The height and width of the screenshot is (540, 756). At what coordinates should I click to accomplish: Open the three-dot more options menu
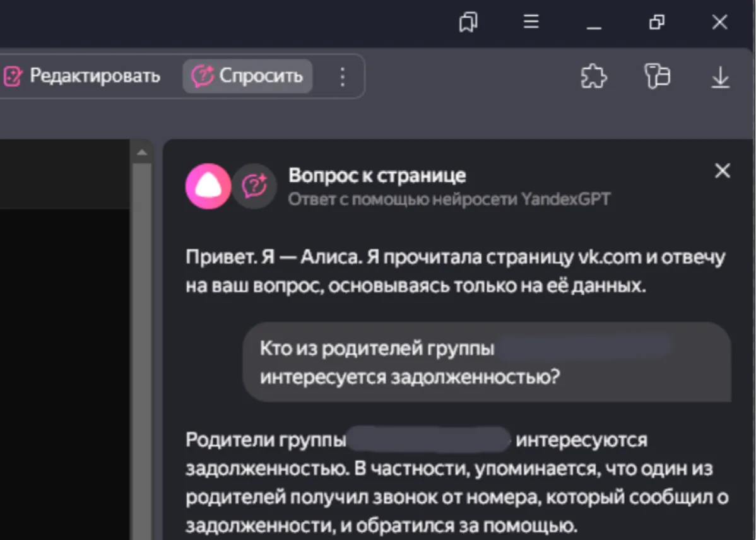pyautogui.click(x=342, y=77)
